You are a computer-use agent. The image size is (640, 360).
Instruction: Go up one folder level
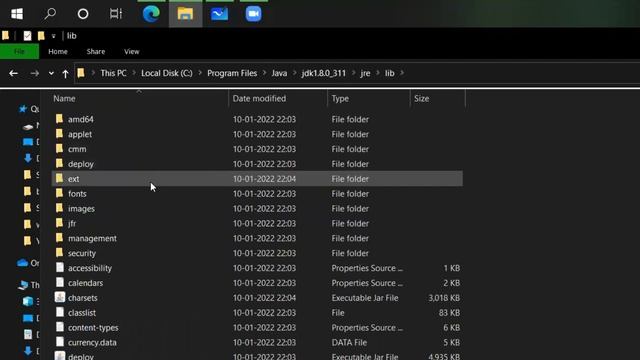pyautogui.click(x=65, y=73)
